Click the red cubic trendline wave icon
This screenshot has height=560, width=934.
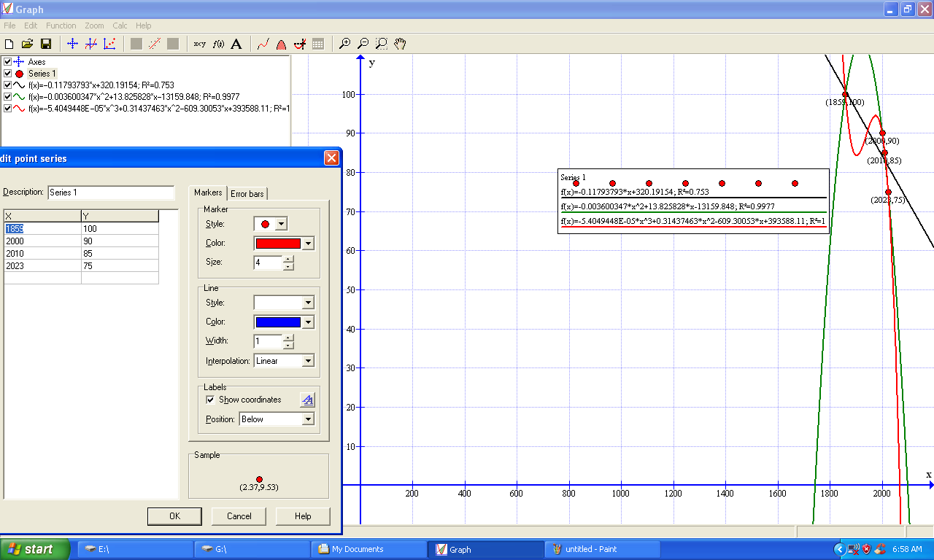20,108
